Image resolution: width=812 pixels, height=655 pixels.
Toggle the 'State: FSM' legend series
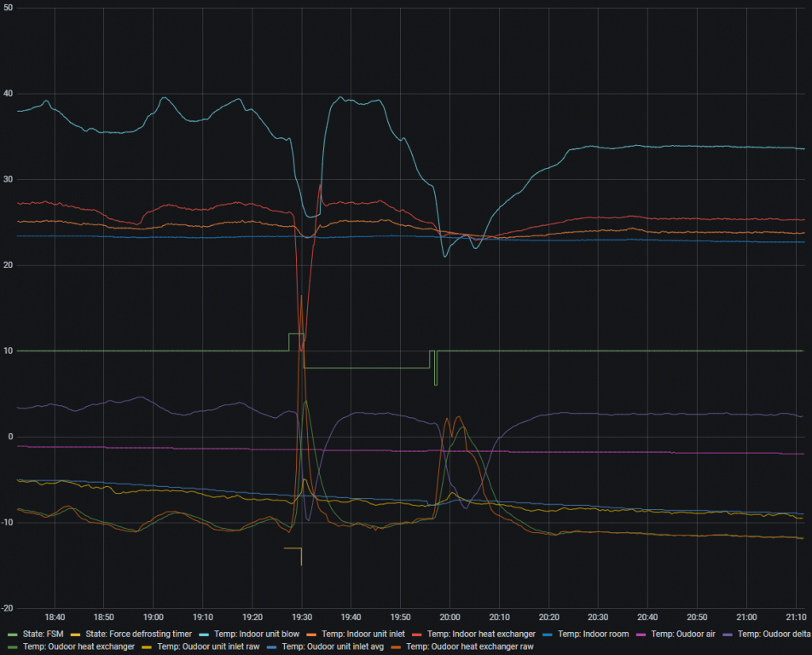point(42,634)
